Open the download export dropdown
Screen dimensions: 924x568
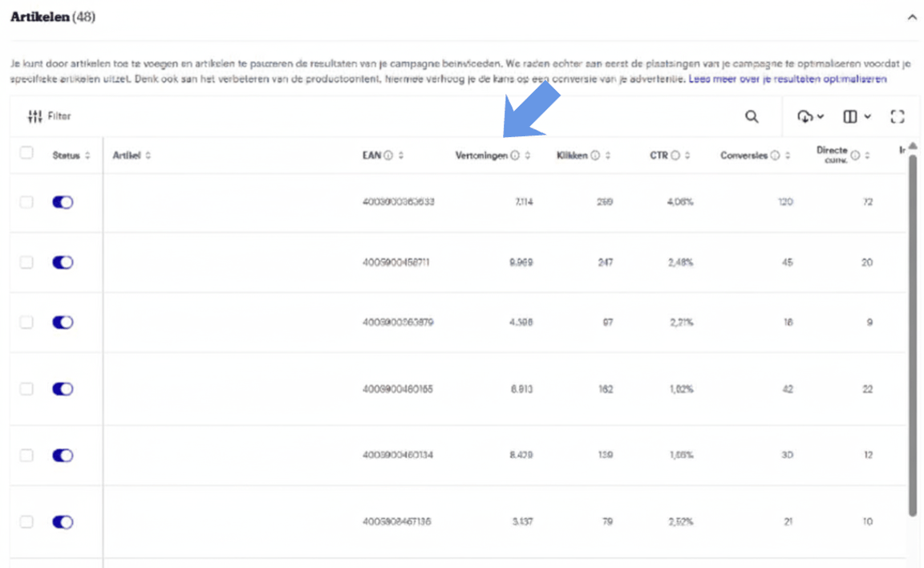click(x=810, y=116)
